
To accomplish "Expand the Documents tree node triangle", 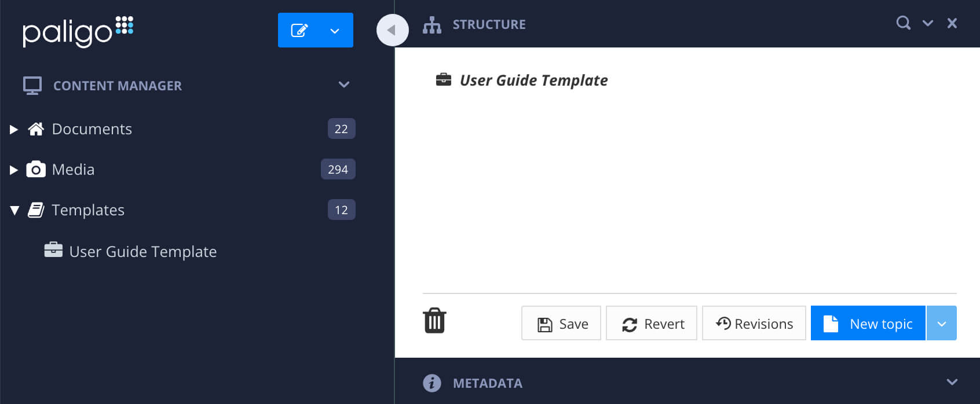I will pyautogui.click(x=14, y=129).
